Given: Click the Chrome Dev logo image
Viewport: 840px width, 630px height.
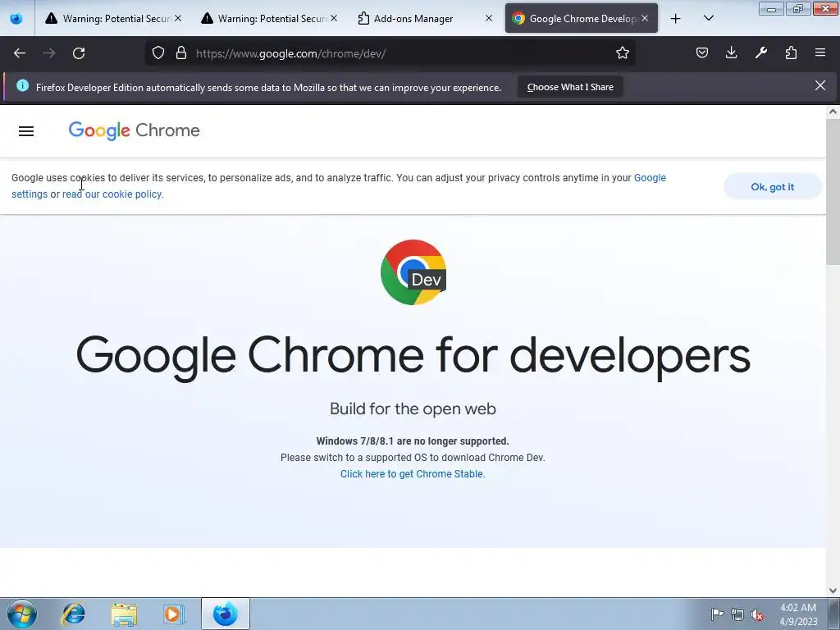Looking at the screenshot, I should pos(413,272).
